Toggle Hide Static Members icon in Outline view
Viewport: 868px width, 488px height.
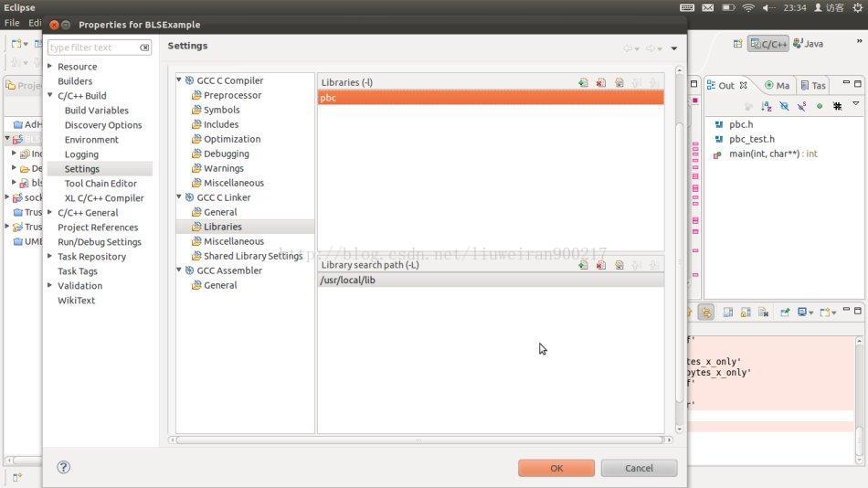(x=801, y=106)
